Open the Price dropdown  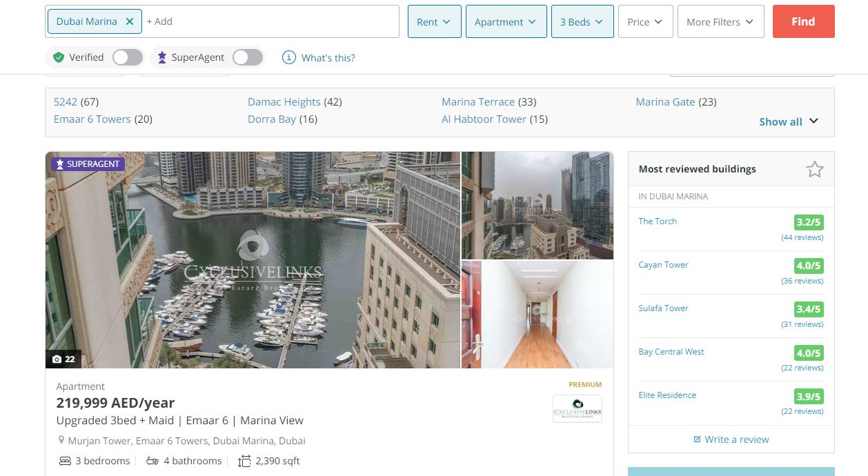pyautogui.click(x=646, y=21)
